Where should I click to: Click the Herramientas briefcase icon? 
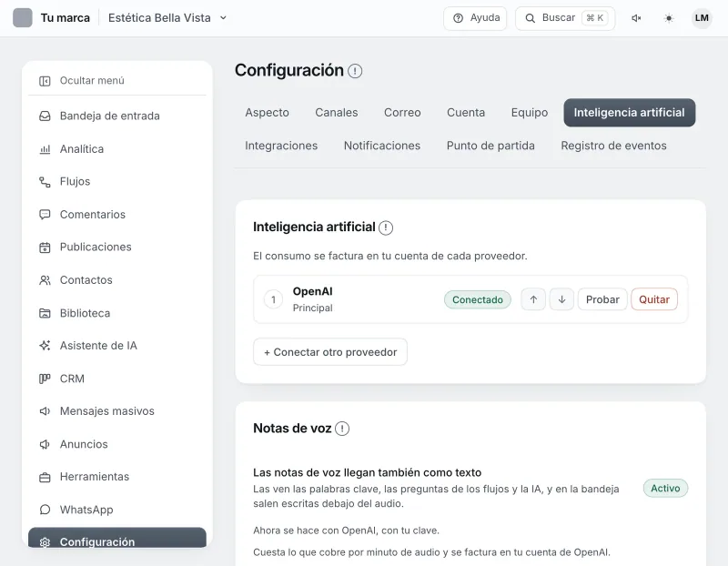click(45, 478)
